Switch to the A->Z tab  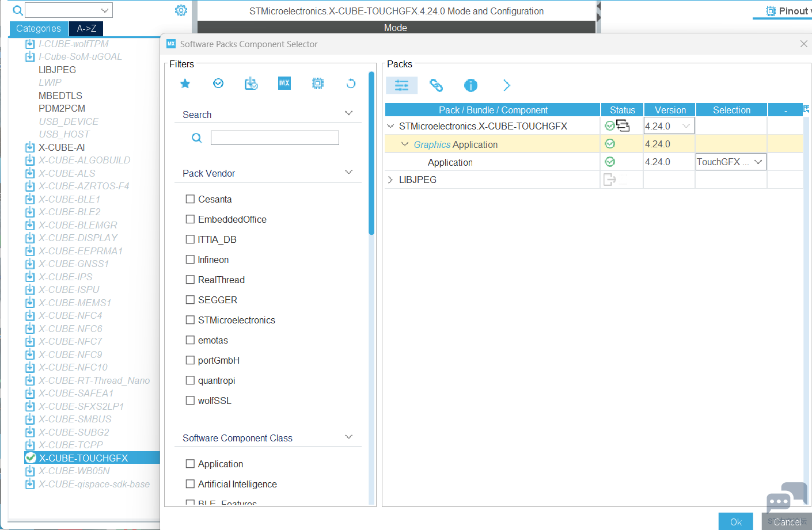[x=86, y=29]
